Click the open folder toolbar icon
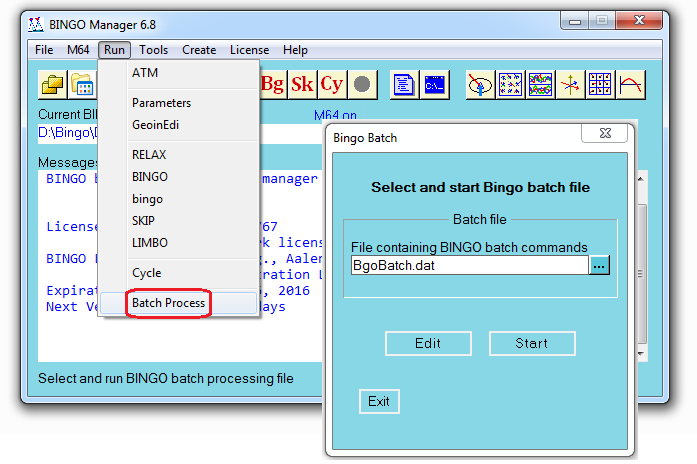Image resolution: width=697 pixels, height=464 pixels. [x=53, y=84]
